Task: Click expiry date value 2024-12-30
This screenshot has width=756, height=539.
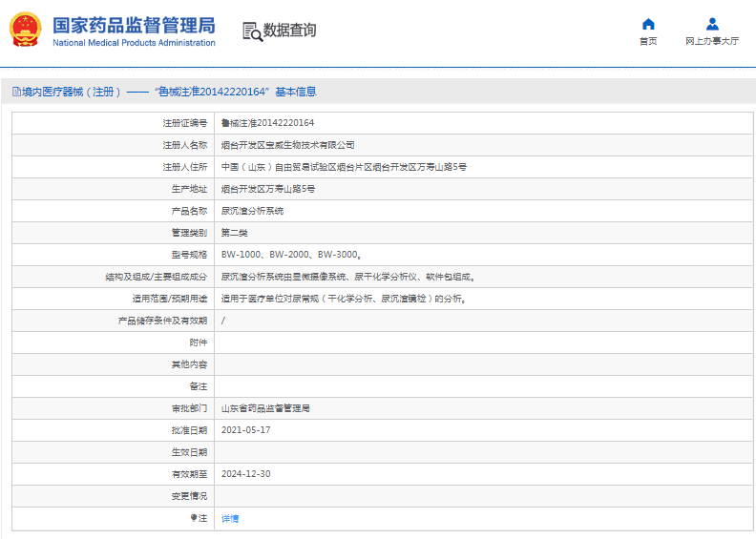Action: [x=245, y=474]
